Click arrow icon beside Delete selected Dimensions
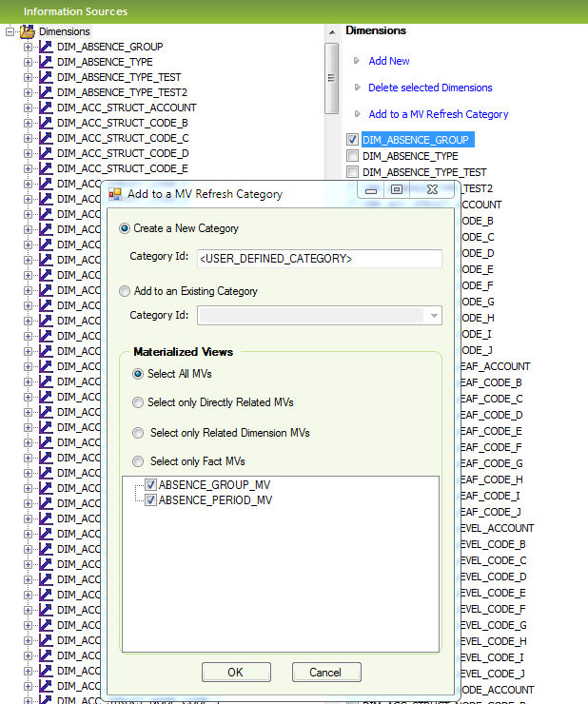The image size is (588, 704). coord(357,88)
